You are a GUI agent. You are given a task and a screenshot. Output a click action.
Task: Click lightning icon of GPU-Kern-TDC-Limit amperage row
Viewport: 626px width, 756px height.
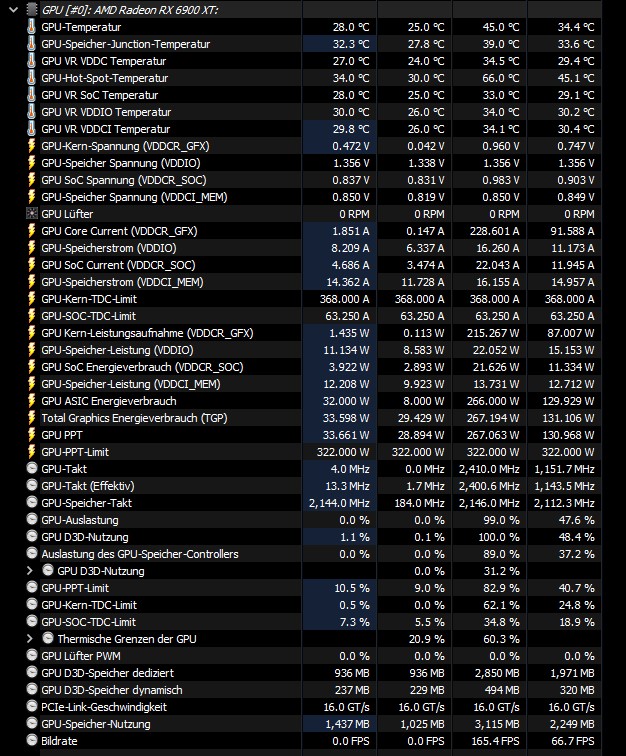(x=31, y=299)
